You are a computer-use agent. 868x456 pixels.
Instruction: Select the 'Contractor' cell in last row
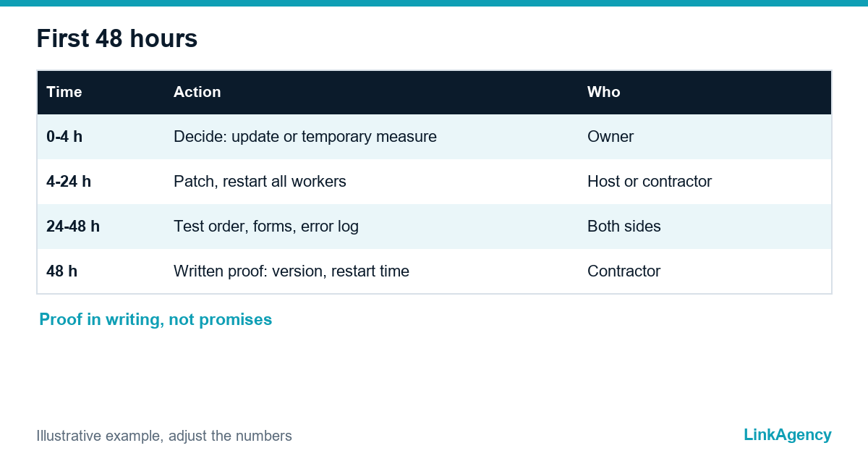pos(624,271)
